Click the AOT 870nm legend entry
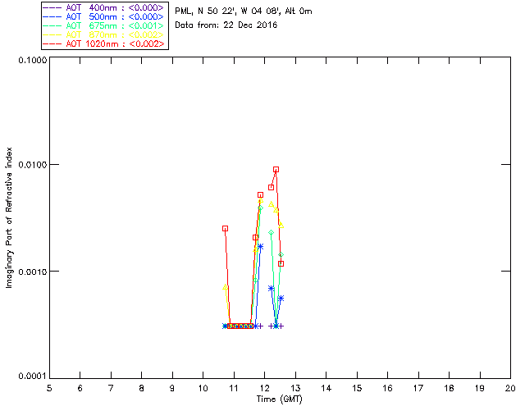 click(103, 34)
